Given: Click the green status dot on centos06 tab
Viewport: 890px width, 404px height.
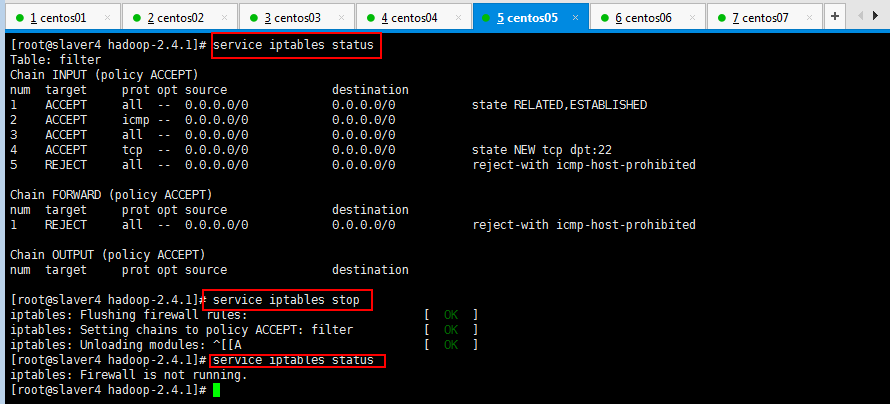Looking at the screenshot, I should pos(604,18).
